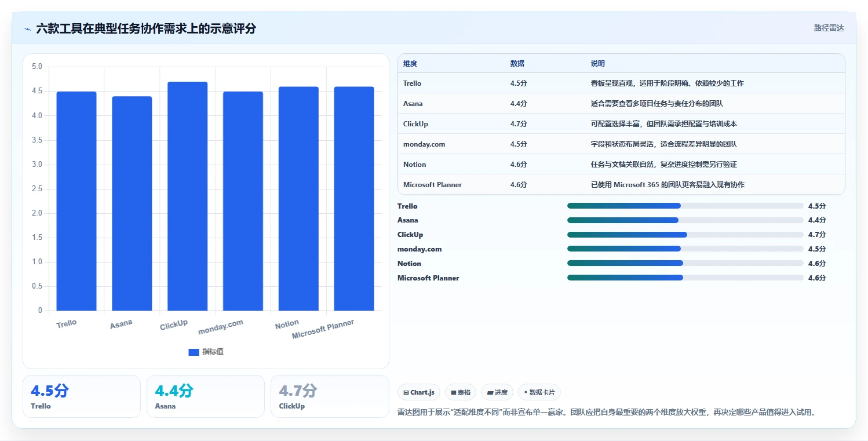Click the Microsoft Planner label on the chart axis
The image size is (868, 441).
(x=323, y=329)
